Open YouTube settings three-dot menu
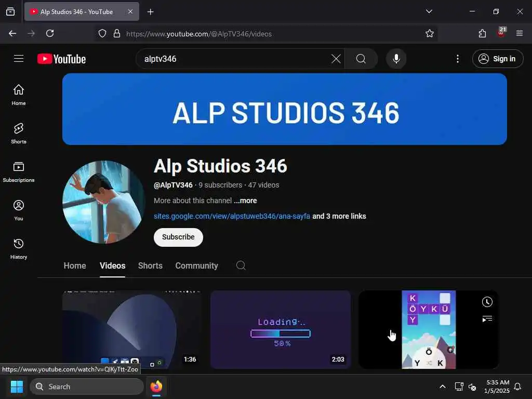Image resolution: width=532 pixels, height=399 pixels. pos(457,59)
